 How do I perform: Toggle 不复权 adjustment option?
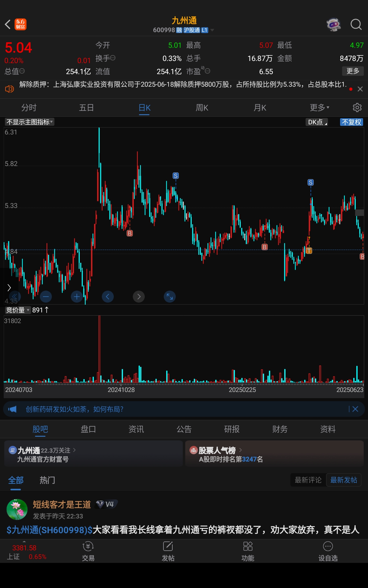click(352, 122)
